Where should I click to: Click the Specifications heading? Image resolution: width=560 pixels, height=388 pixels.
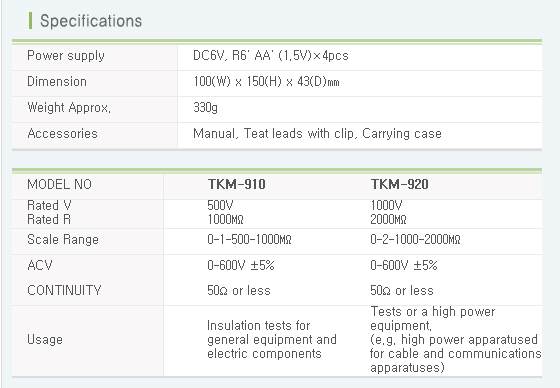[91, 21]
